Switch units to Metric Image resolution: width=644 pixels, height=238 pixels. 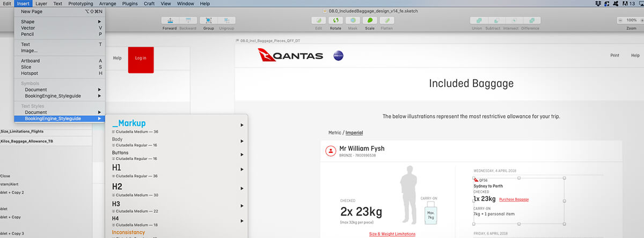pos(335,133)
